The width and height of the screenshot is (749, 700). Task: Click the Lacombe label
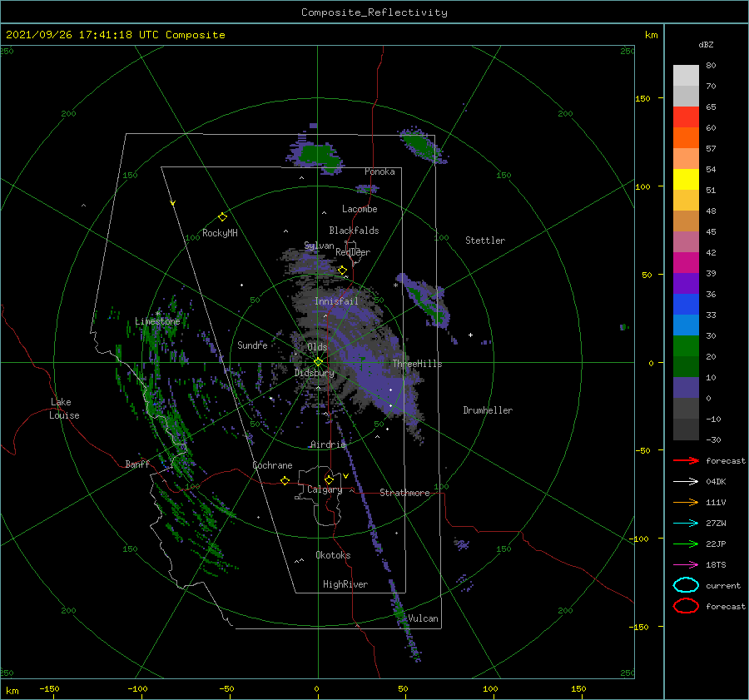[x=360, y=209]
